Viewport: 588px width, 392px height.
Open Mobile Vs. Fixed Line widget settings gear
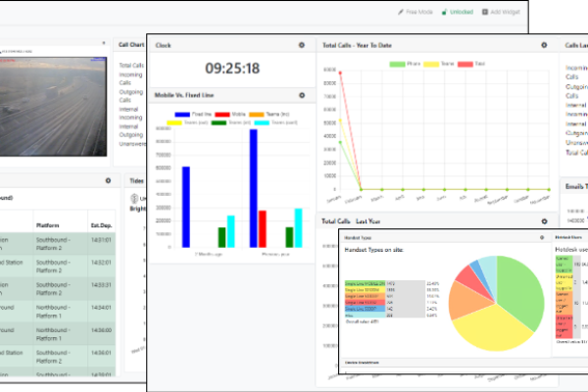point(302,95)
